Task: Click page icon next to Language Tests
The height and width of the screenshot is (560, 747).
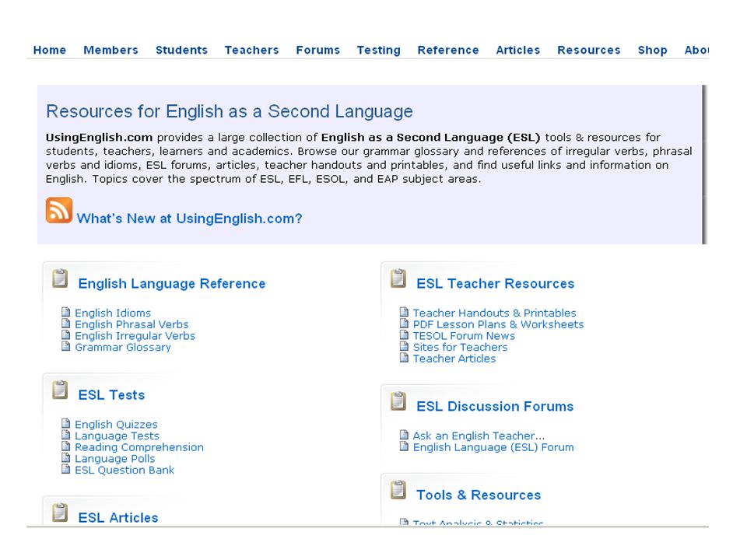Action: (x=65, y=435)
